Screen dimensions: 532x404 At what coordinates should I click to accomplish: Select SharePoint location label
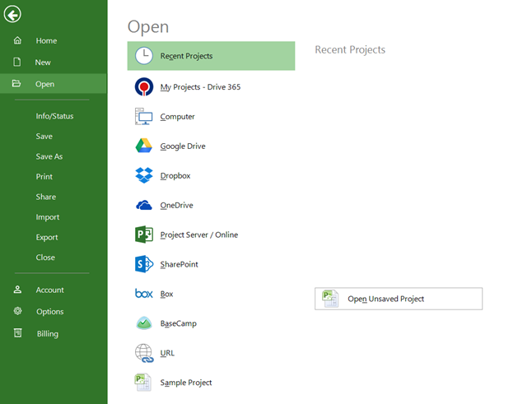179,264
